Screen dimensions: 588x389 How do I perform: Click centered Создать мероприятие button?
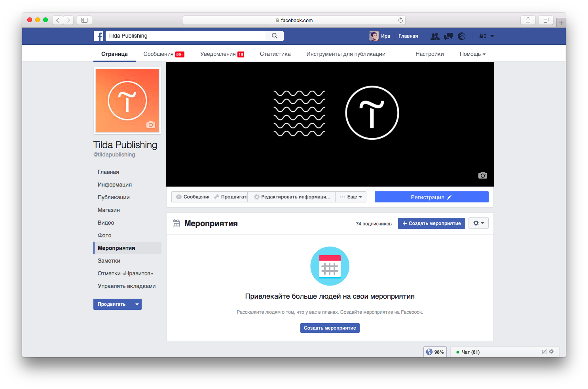pyautogui.click(x=330, y=328)
